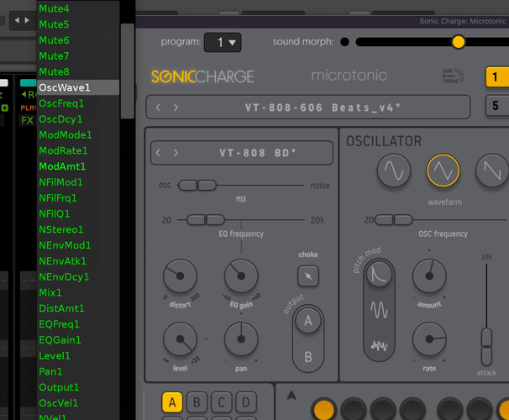Select the sine waveform button

393,171
